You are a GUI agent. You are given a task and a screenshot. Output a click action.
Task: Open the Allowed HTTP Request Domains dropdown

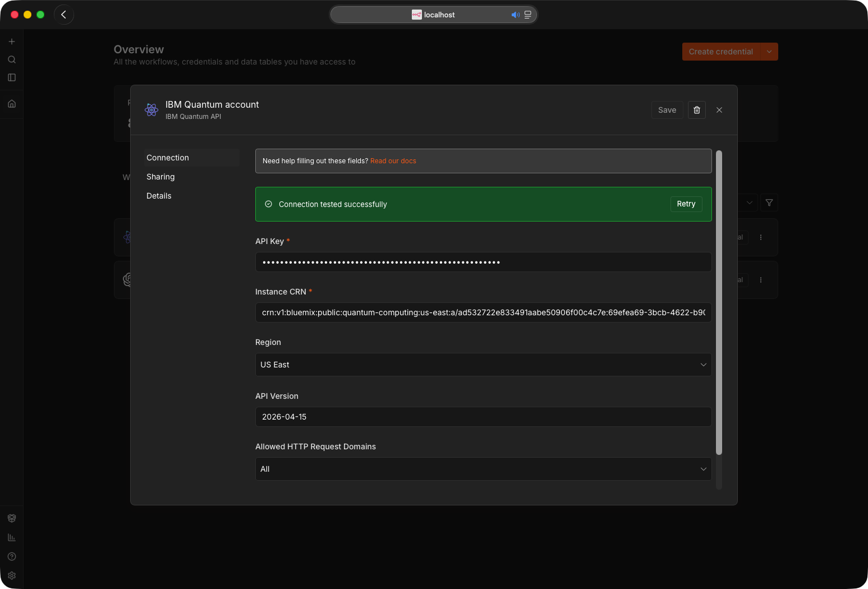pos(484,469)
